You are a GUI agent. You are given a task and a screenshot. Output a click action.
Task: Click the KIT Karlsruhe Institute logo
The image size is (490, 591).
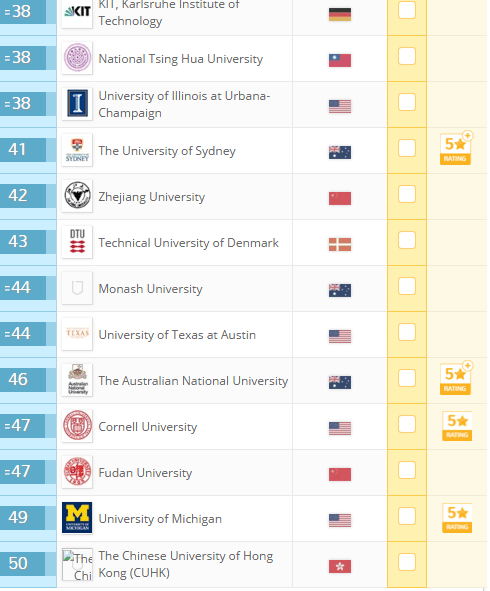pos(77,12)
